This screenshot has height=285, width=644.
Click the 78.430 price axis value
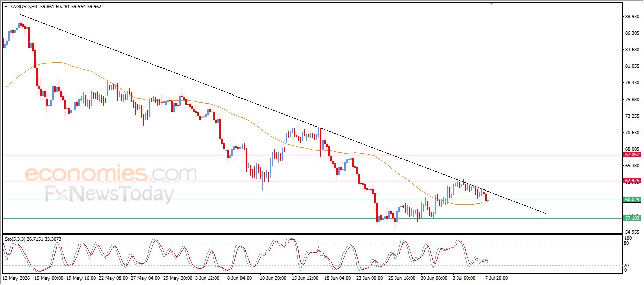point(632,83)
